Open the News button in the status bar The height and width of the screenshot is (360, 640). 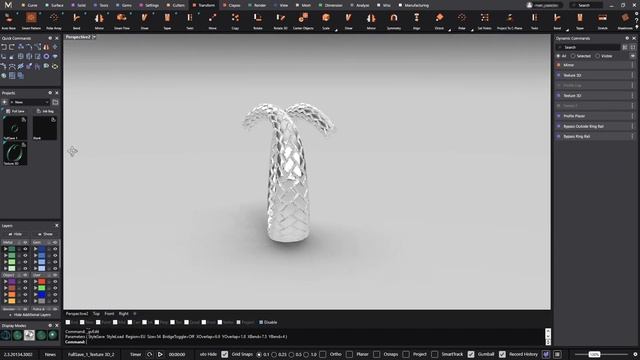[50, 354]
